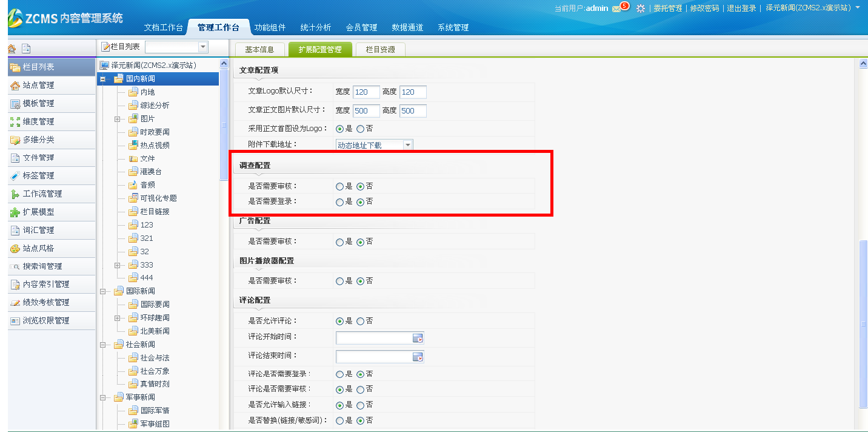868x432 pixels.
Task: Click the 退出登录 link
Action: [x=741, y=8]
